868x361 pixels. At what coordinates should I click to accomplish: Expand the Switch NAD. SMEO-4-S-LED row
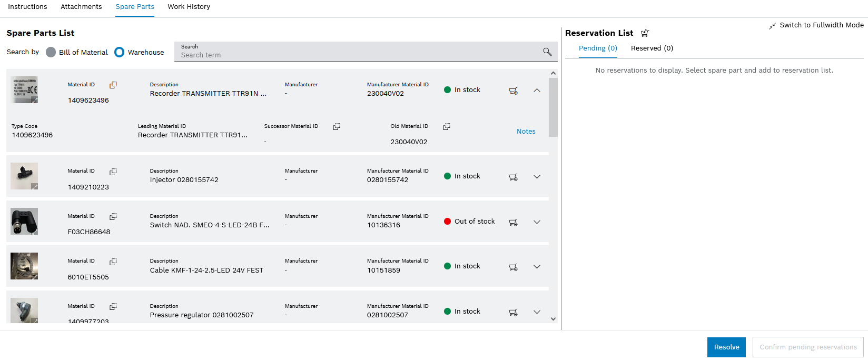pos(537,222)
